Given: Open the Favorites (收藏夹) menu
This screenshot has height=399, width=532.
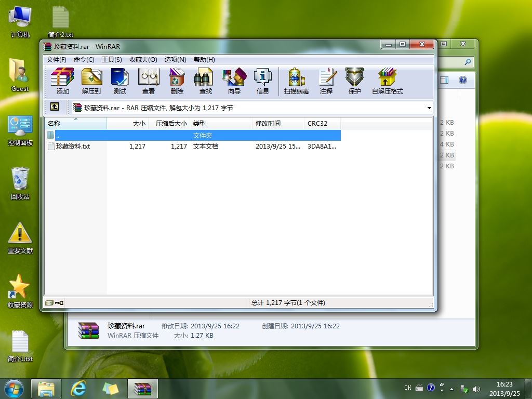Looking at the screenshot, I should coord(143,60).
